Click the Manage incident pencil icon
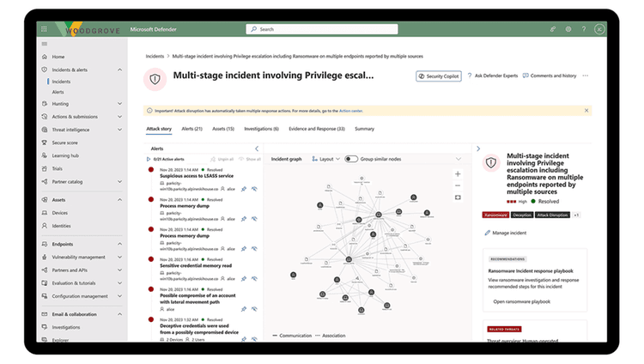The height and width of the screenshot is (364, 644). pos(487,233)
